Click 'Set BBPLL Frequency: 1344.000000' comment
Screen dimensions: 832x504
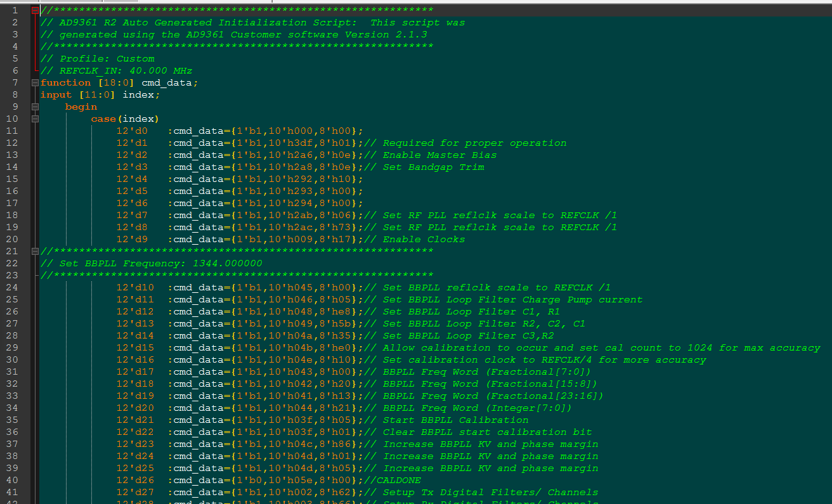point(161,264)
